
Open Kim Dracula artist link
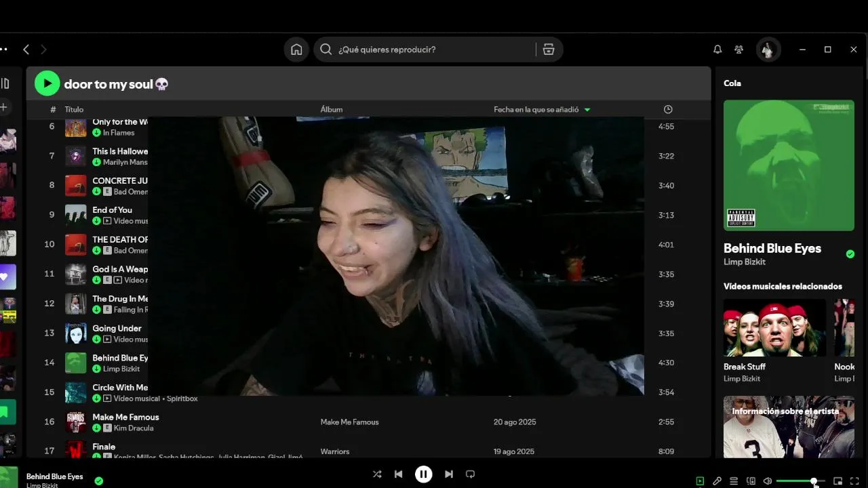[134, 428]
